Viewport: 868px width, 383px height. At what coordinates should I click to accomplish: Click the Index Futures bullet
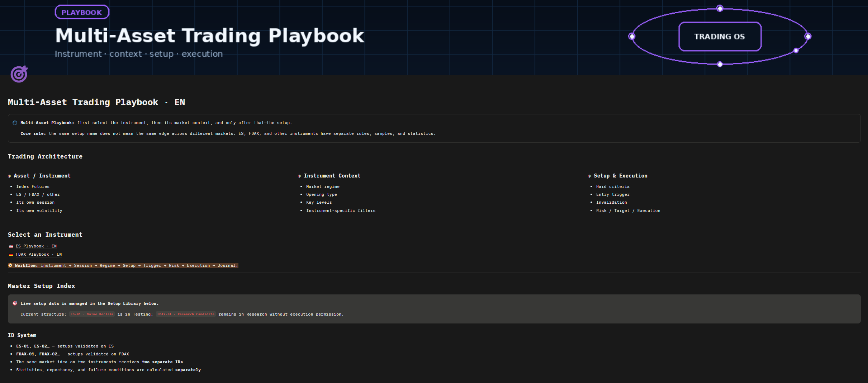pyautogui.click(x=33, y=186)
